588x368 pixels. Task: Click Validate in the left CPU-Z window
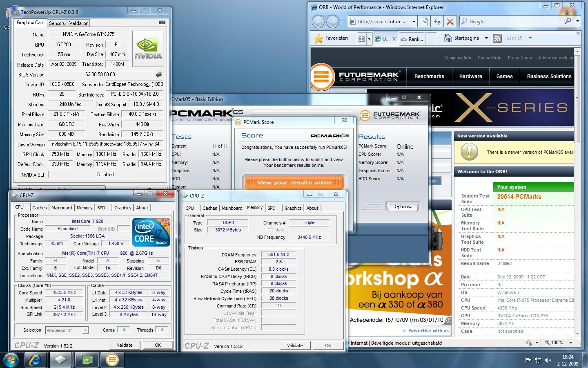(125, 345)
